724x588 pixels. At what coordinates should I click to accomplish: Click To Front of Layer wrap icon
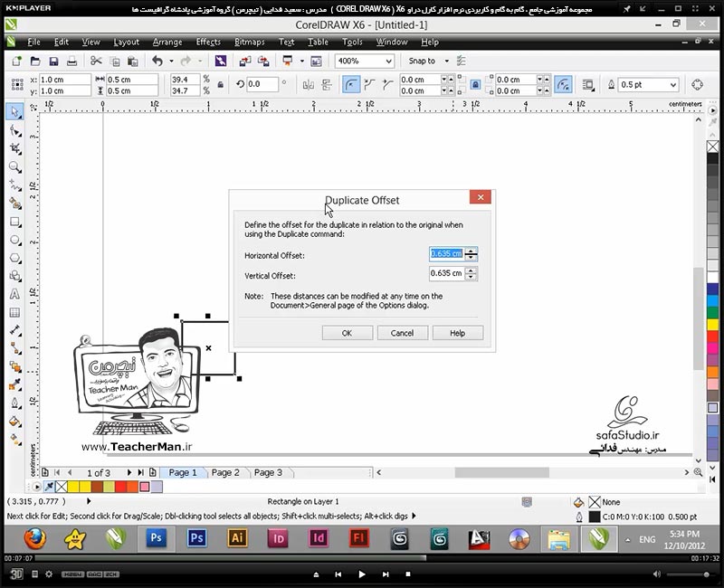tap(587, 84)
